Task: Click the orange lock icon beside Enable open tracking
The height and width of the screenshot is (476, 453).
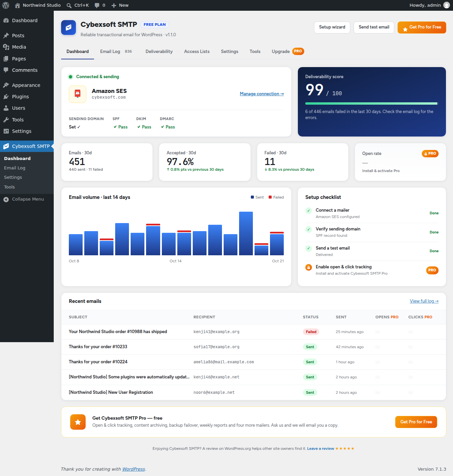Action: coord(309,267)
